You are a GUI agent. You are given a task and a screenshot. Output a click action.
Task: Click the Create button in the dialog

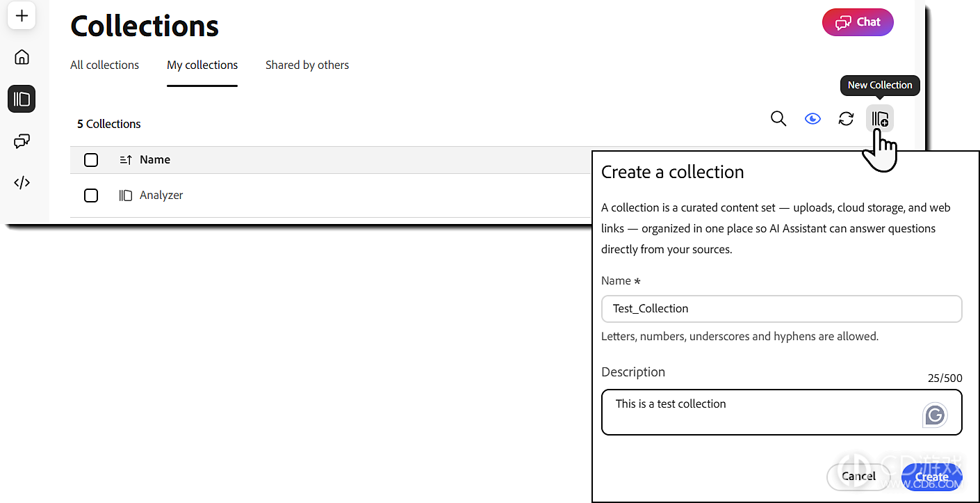[931, 476]
